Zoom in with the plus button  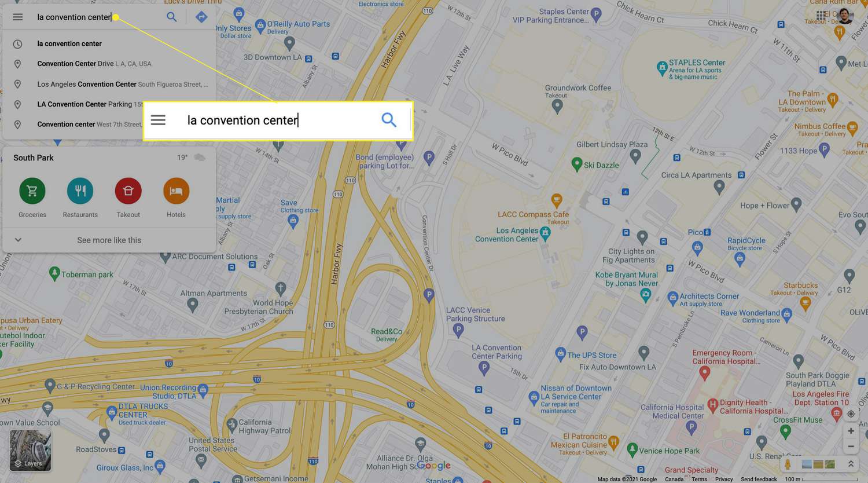(x=851, y=431)
